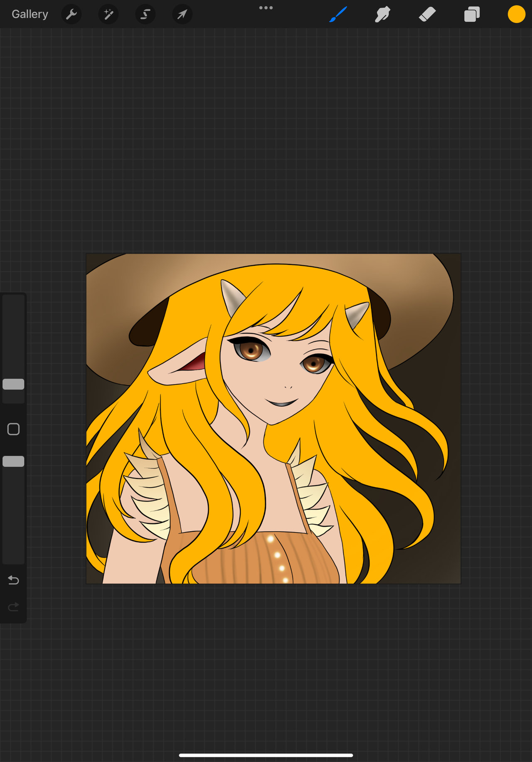Undo the last action
This screenshot has width=532, height=762.
tap(13, 580)
